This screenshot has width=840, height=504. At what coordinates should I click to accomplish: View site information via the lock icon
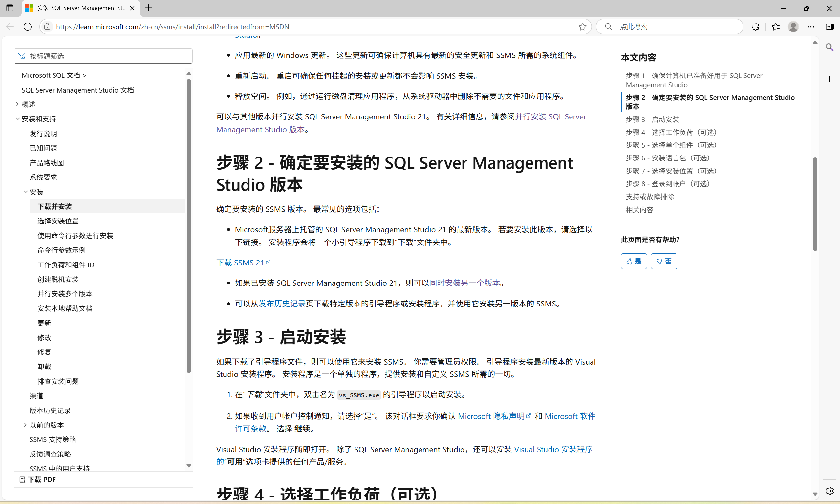[x=47, y=27]
